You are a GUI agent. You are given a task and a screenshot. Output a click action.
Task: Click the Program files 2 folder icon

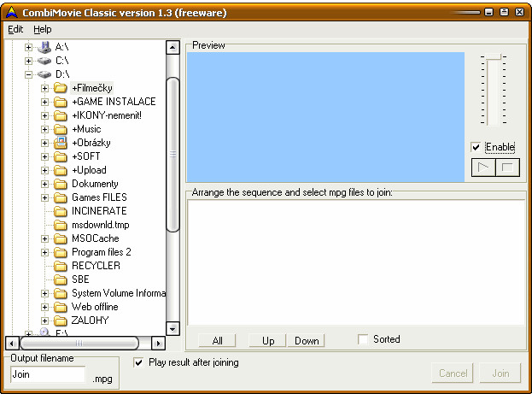click(x=61, y=252)
